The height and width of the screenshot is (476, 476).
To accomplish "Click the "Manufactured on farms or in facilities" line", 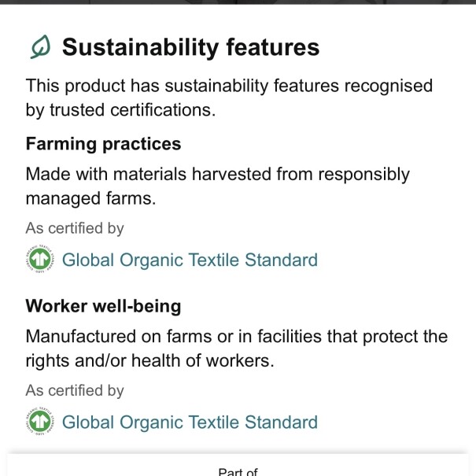I will tap(236, 337).
